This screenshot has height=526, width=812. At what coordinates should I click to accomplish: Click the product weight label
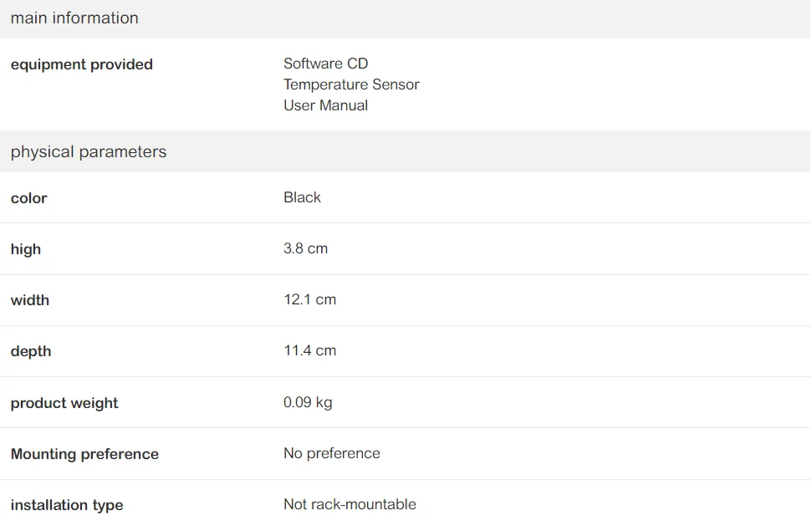pyautogui.click(x=64, y=403)
